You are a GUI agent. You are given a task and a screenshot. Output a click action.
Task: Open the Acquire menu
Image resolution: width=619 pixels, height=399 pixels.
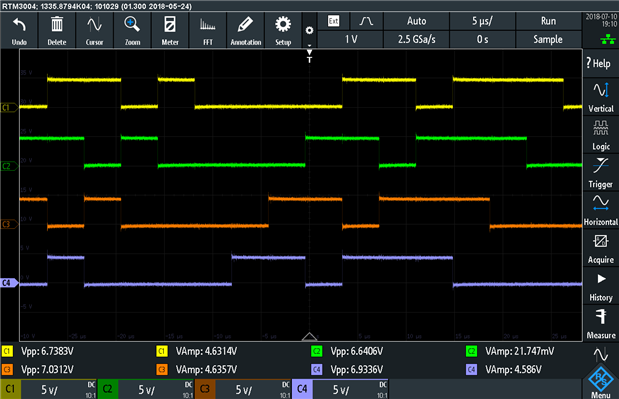coord(600,249)
